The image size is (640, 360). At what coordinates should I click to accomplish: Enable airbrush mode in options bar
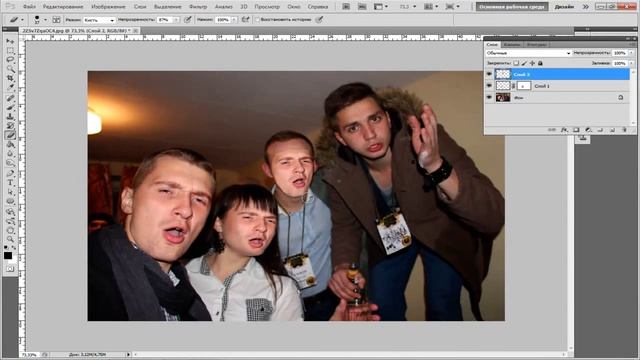[x=245, y=20]
